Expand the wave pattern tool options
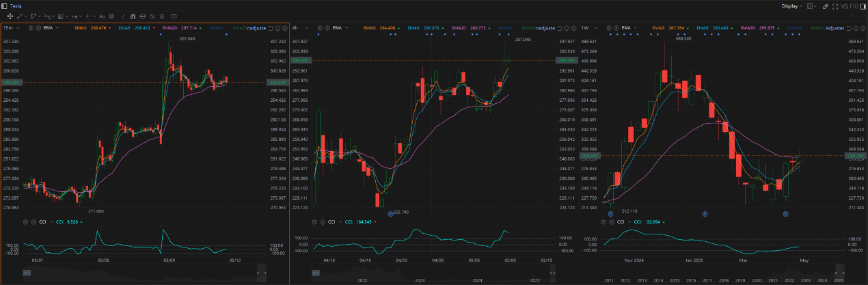868x285 pixels. pos(53,16)
